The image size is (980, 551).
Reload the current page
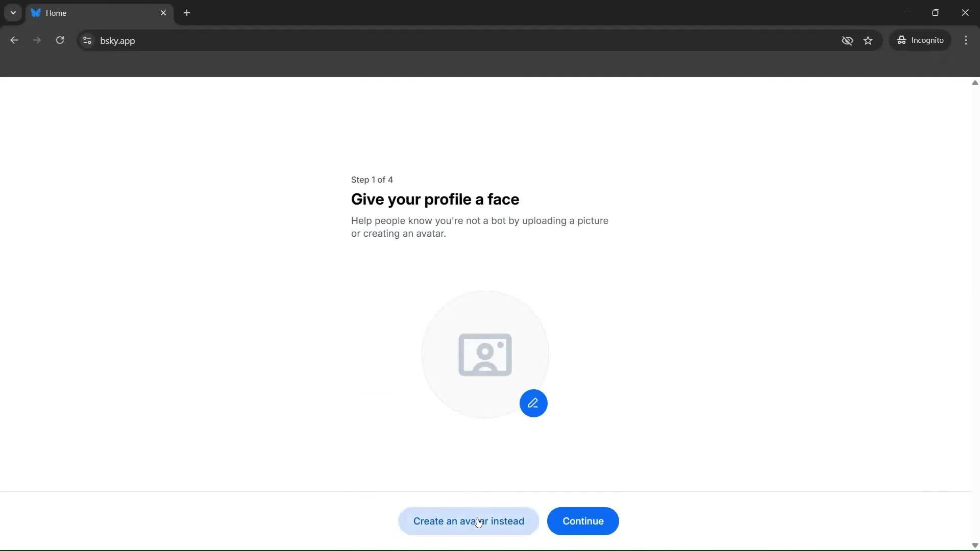(x=60, y=40)
